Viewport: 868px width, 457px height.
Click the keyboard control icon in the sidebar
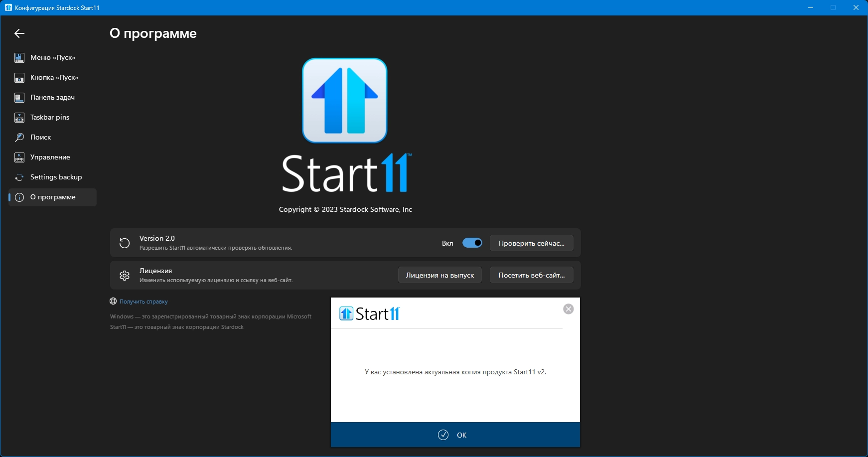(x=19, y=157)
